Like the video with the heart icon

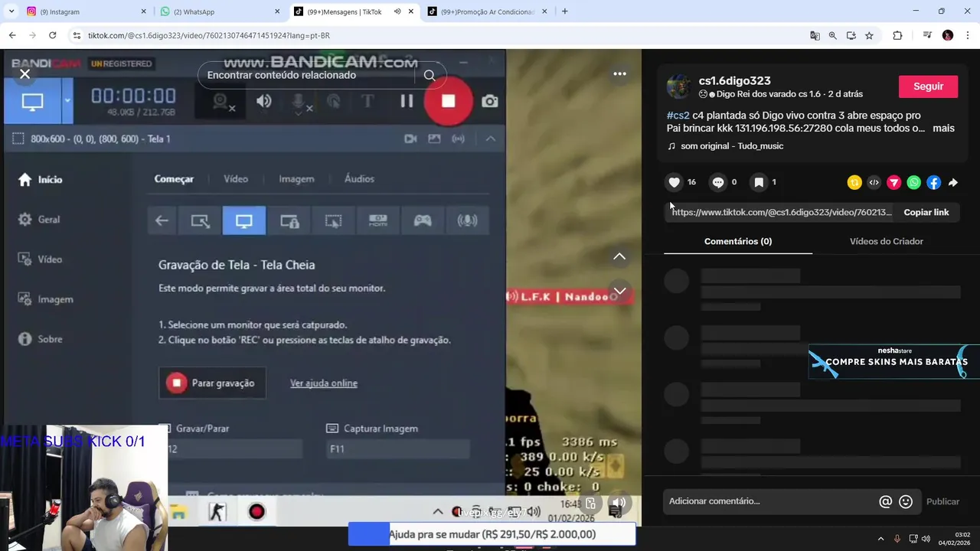pos(674,182)
